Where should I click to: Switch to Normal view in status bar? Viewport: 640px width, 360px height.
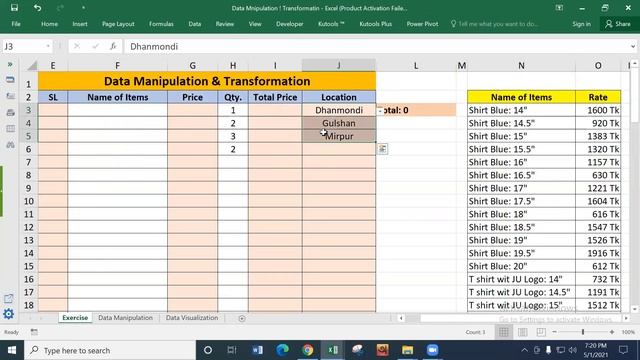[504, 332]
